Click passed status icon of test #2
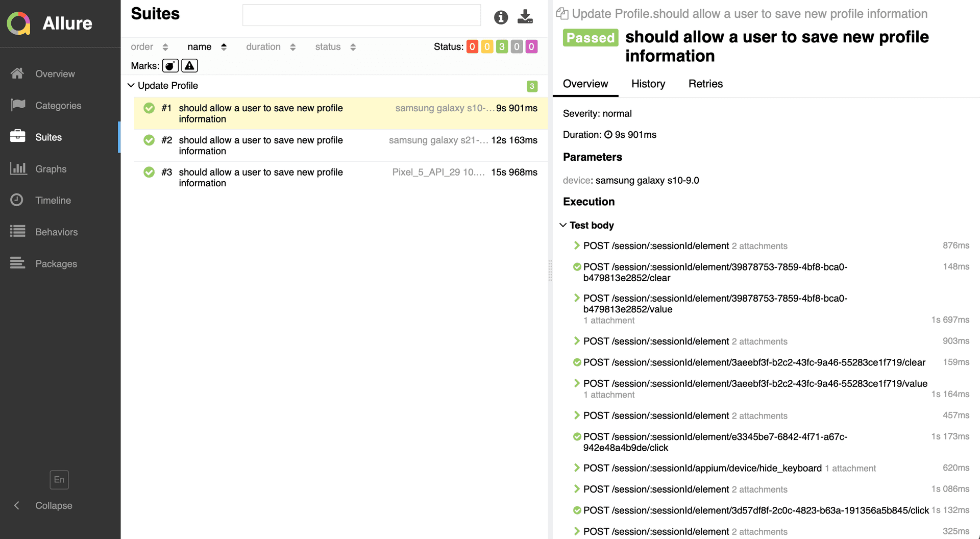This screenshot has width=980, height=539. [149, 140]
